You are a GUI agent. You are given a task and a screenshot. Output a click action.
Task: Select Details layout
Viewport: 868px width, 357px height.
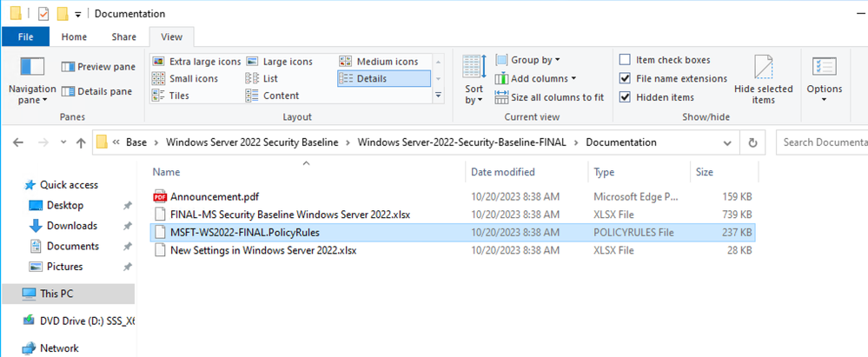[x=383, y=78]
